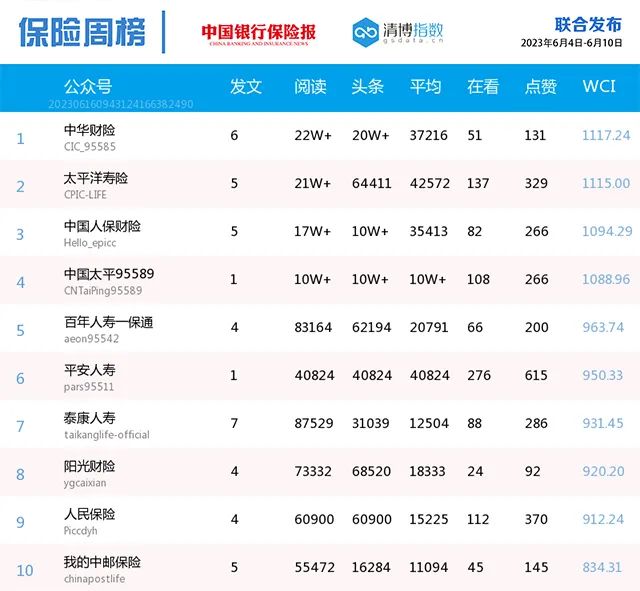Click 头条 value 68520
640x591 pixels.
(x=371, y=471)
